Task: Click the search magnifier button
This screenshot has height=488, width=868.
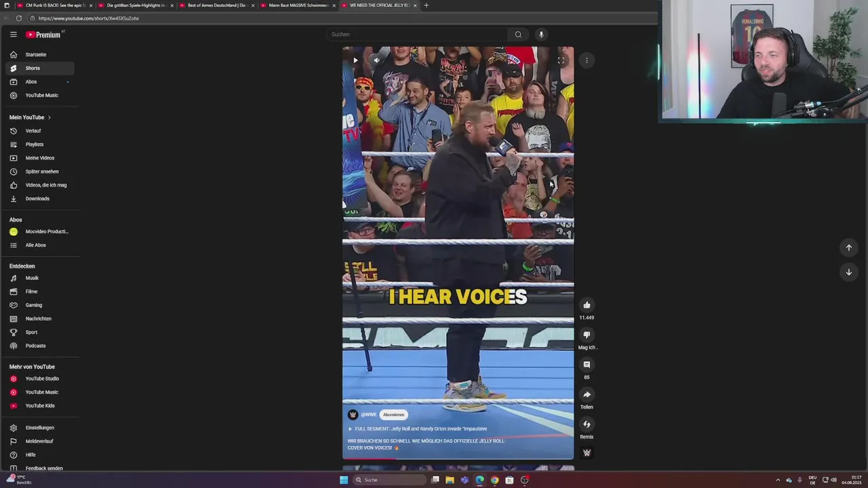Action: pos(518,35)
